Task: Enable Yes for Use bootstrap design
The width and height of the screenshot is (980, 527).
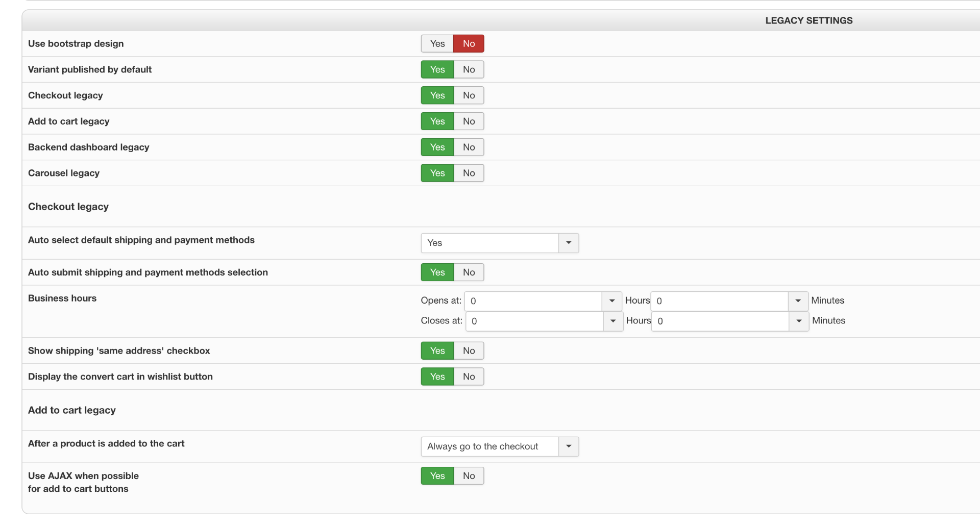Action: pos(437,44)
